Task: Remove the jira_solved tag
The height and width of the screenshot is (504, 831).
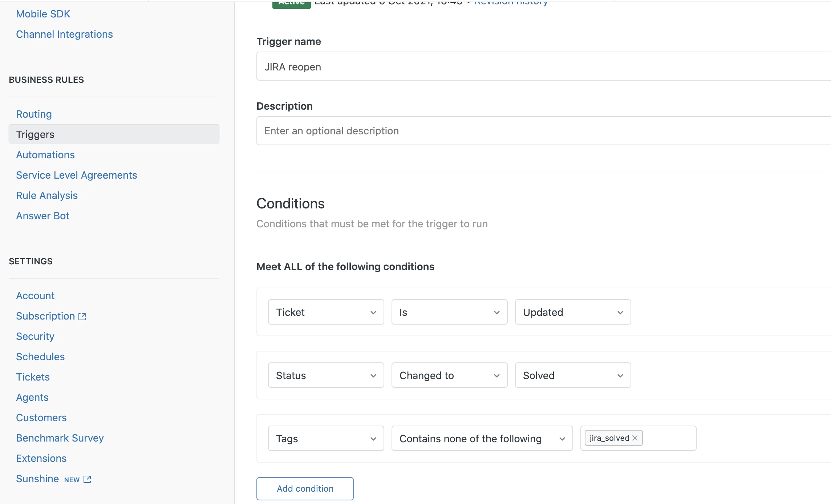Action: click(x=635, y=438)
